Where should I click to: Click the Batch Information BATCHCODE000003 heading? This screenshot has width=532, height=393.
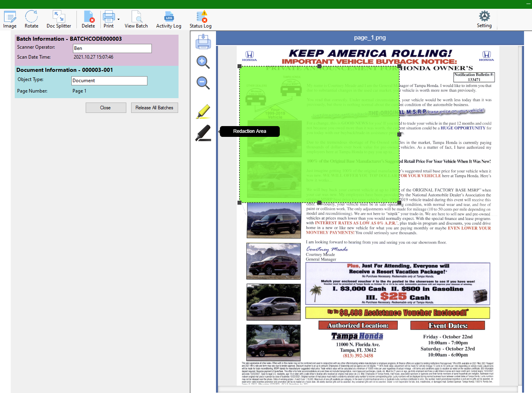pyautogui.click(x=69, y=39)
